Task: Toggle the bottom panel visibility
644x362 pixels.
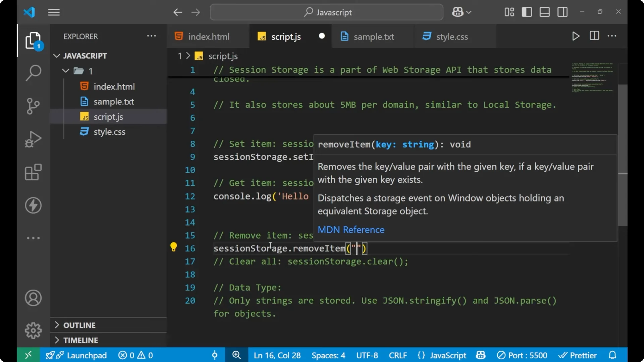Action: (544, 12)
